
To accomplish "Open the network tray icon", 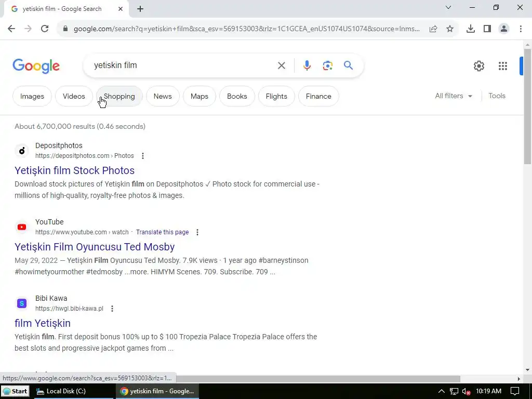I will pos(454,392).
